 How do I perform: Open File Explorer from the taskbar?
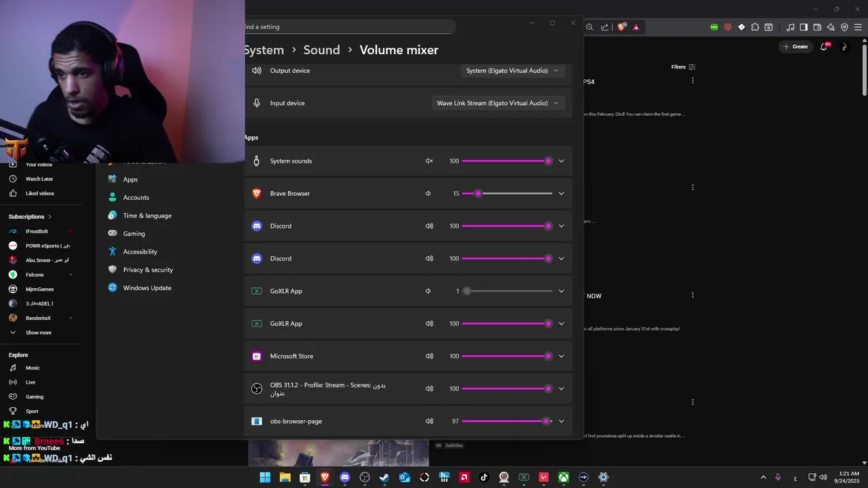tap(285, 477)
